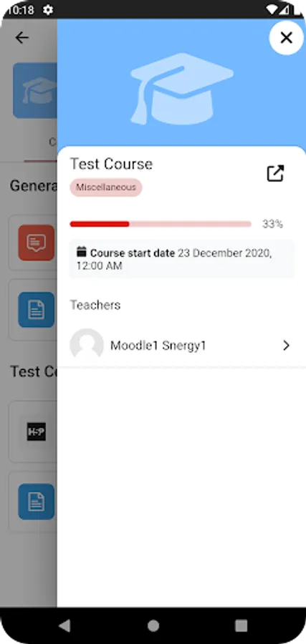The width and height of the screenshot is (306, 644).
Task: Open course in browser icon
Action: 276,173
